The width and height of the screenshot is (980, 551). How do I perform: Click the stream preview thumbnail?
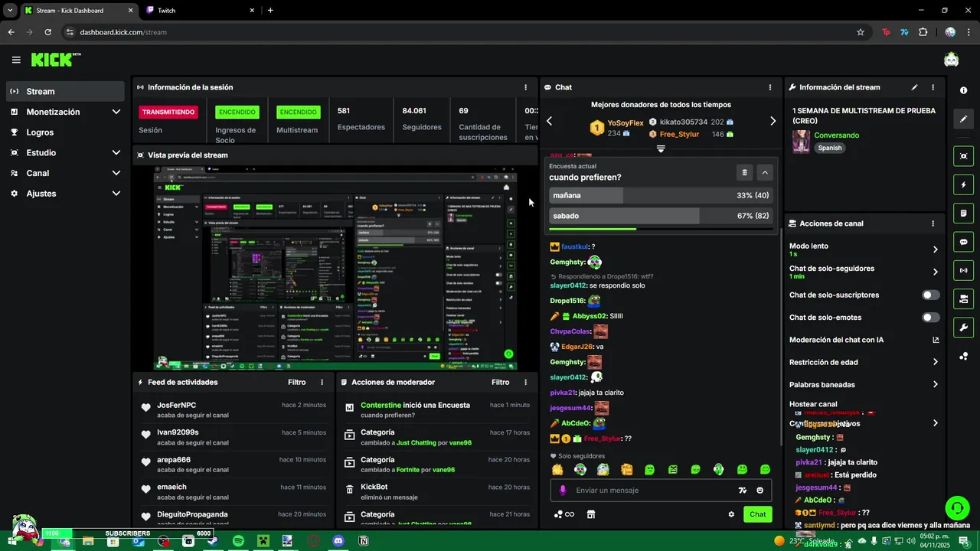click(335, 268)
